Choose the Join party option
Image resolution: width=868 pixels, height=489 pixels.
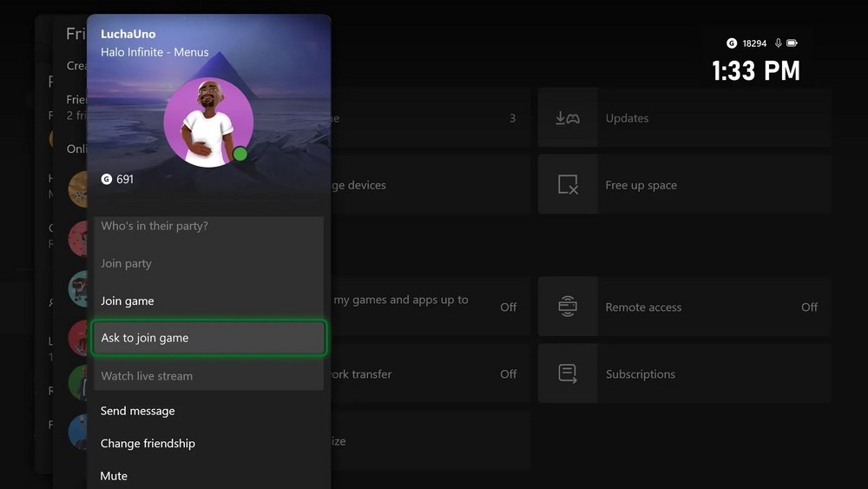coord(126,263)
